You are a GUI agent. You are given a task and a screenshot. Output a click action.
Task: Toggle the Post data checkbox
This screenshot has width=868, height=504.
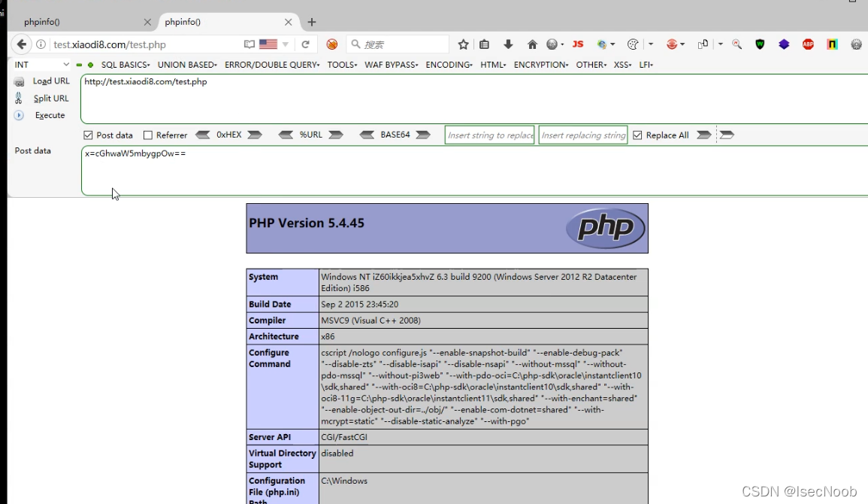tap(88, 135)
